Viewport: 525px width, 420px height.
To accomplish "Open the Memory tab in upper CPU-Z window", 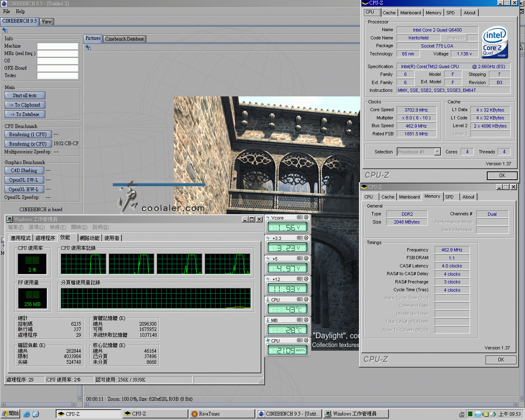I will coord(434,13).
